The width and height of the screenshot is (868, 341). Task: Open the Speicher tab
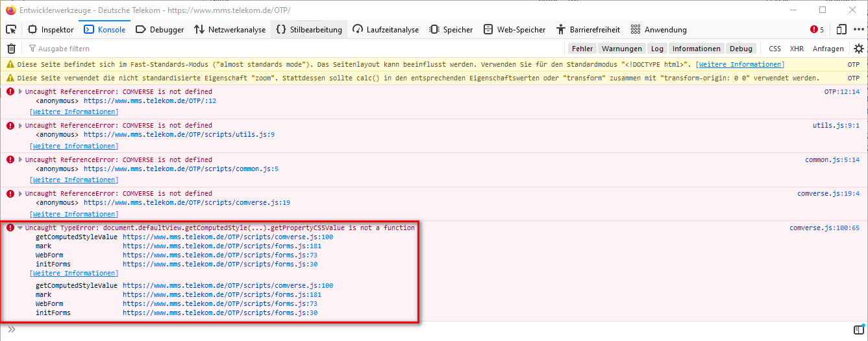[x=450, y=29]
